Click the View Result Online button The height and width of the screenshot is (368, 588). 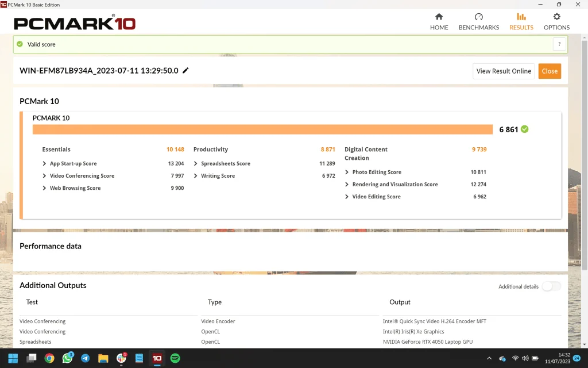coord(503,71)
